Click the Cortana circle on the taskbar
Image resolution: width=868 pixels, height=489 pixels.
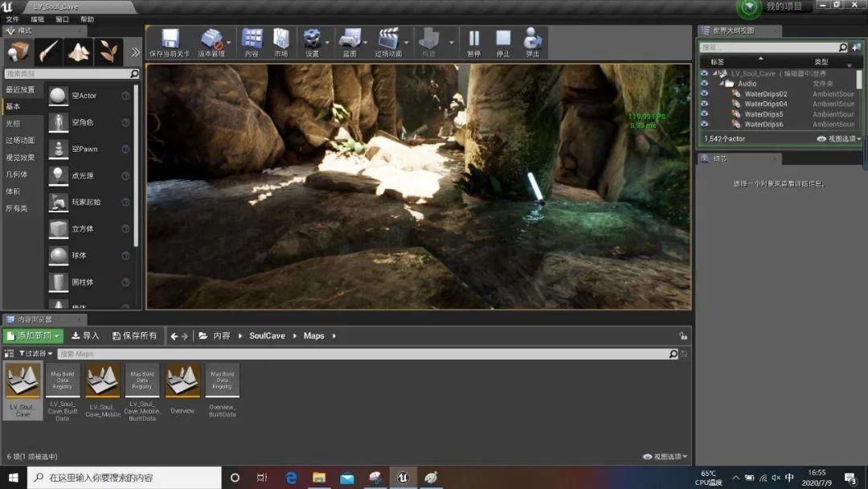(235, 478)
